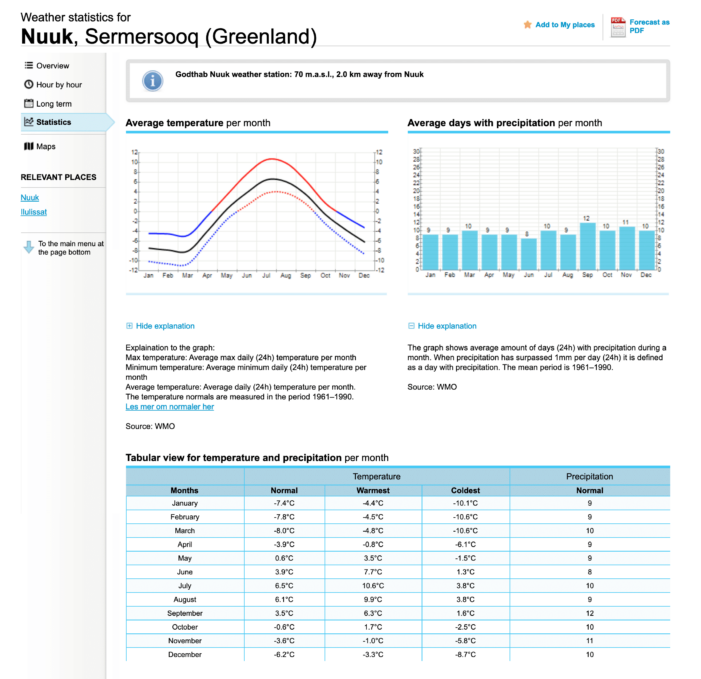Switch to the Hour by hour view
701x679 pixels.
coord(59,85)
